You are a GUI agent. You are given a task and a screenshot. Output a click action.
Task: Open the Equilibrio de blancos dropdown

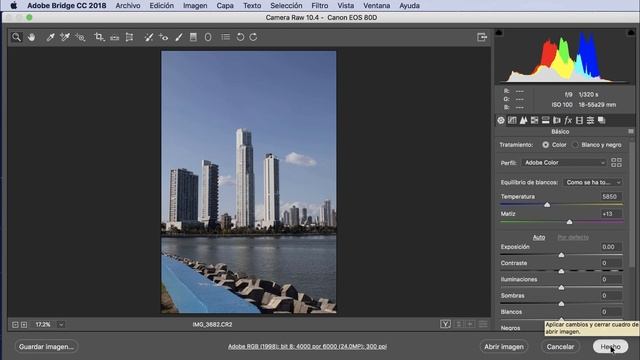(x=593, y=182)
